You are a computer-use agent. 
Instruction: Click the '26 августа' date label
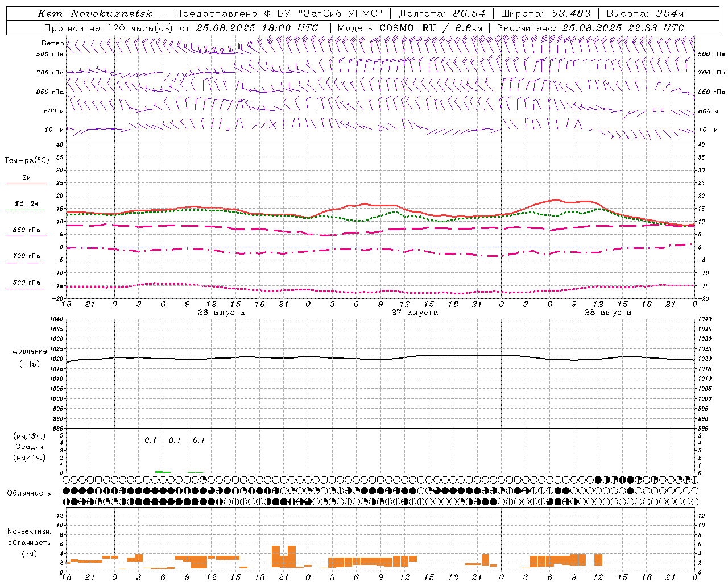(x=221, y=313)
